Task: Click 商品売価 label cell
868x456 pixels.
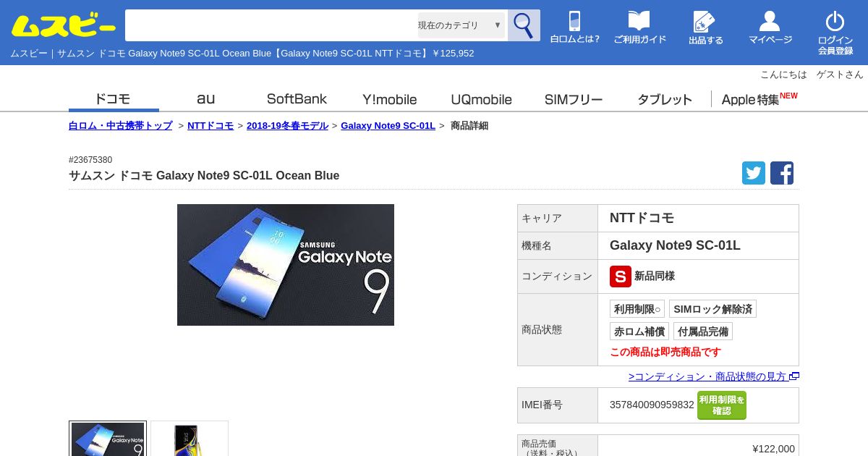Action: click(x=558, y=446)
